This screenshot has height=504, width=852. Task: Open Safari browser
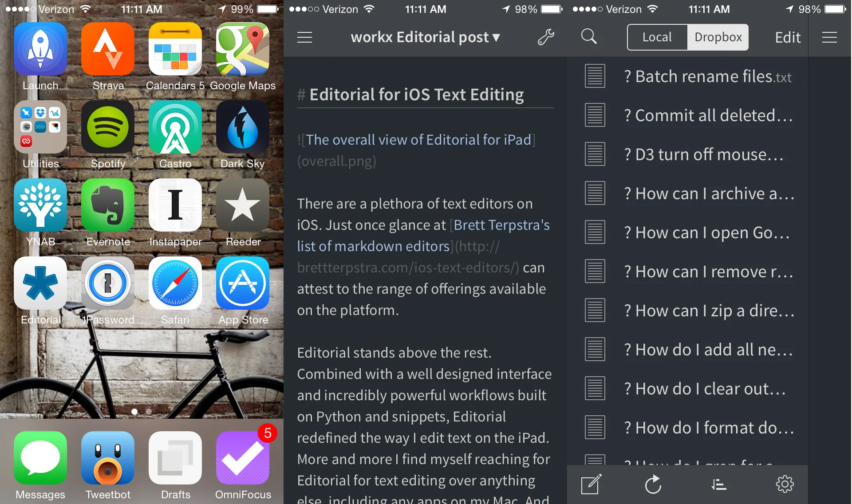tap(175, 283)
